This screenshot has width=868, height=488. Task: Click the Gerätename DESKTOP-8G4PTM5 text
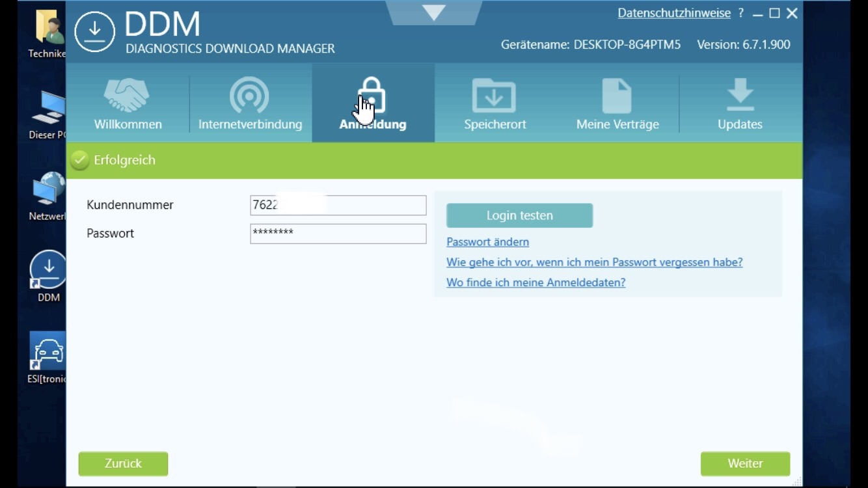pyautogui.click(x=591, y=45)
